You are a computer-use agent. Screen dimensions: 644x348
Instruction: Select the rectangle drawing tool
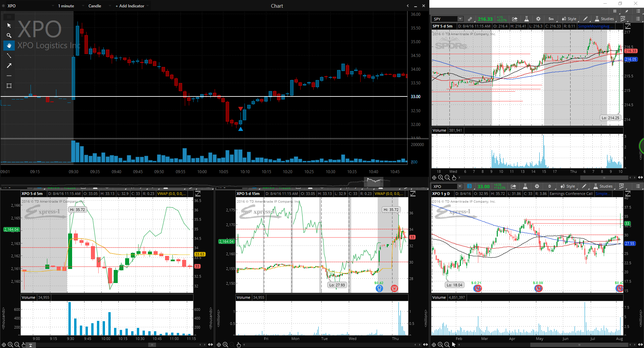tap(9, 86)
